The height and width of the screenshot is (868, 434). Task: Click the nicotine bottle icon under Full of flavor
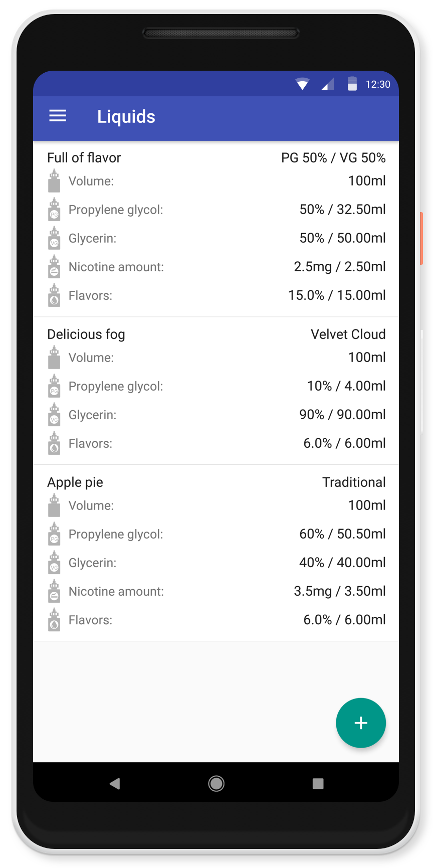54,267
